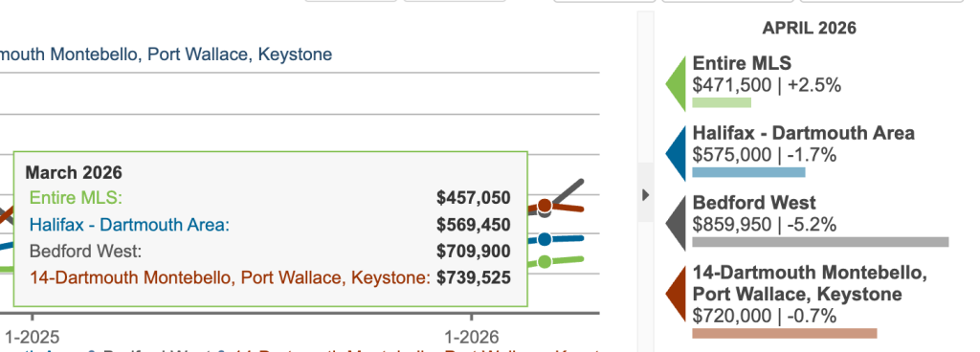Click the gray Bedford West value bar
The image size is (980, 352).
pos(820,242)
